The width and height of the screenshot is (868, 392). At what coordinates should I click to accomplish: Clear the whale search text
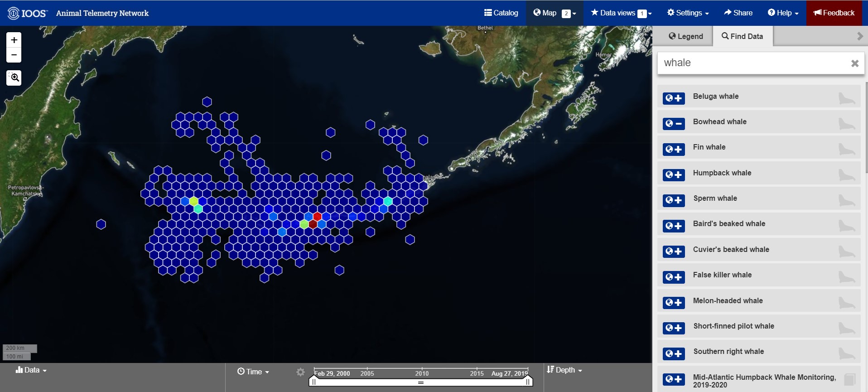click(x=854, y=63)
